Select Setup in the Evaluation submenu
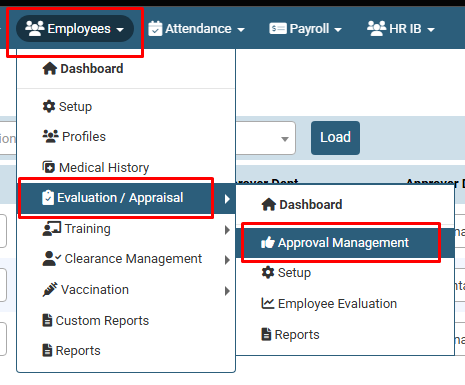Screen dimensions: 465x385 tap(345, 273)
